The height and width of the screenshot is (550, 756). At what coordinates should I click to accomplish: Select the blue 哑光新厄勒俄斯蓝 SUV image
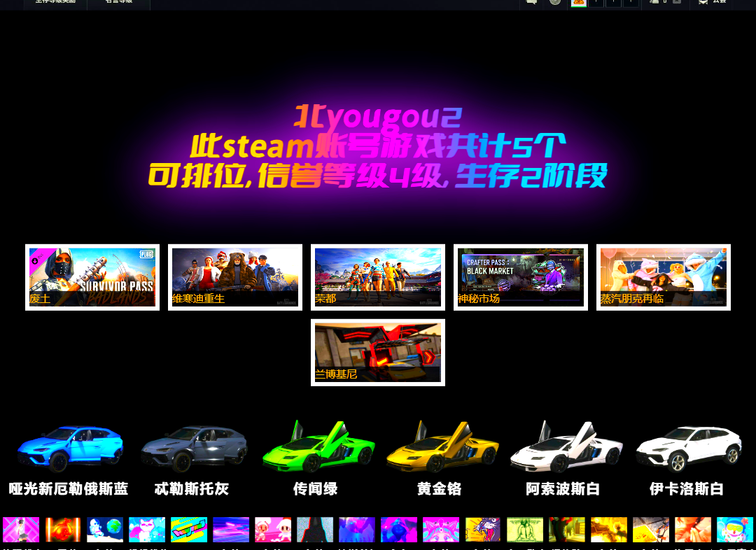71,449
